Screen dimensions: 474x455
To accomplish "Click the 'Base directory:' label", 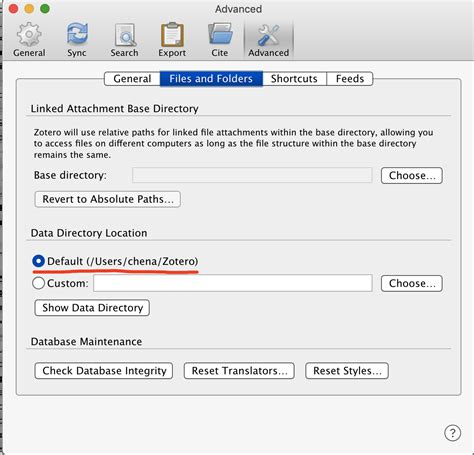I will [x=70, y=175].
